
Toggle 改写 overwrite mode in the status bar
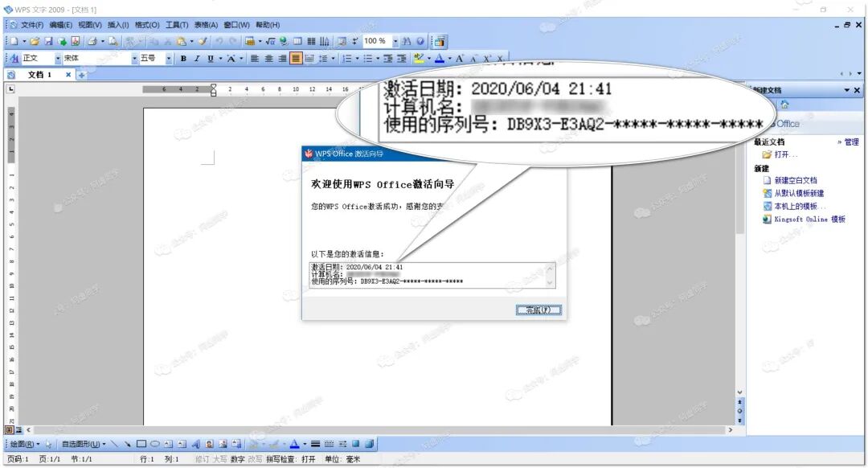pyautogui.click(x=256, y=459)
